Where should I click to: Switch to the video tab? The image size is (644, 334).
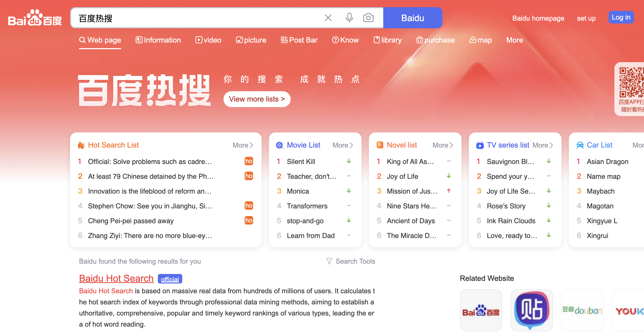pos(208,40)
